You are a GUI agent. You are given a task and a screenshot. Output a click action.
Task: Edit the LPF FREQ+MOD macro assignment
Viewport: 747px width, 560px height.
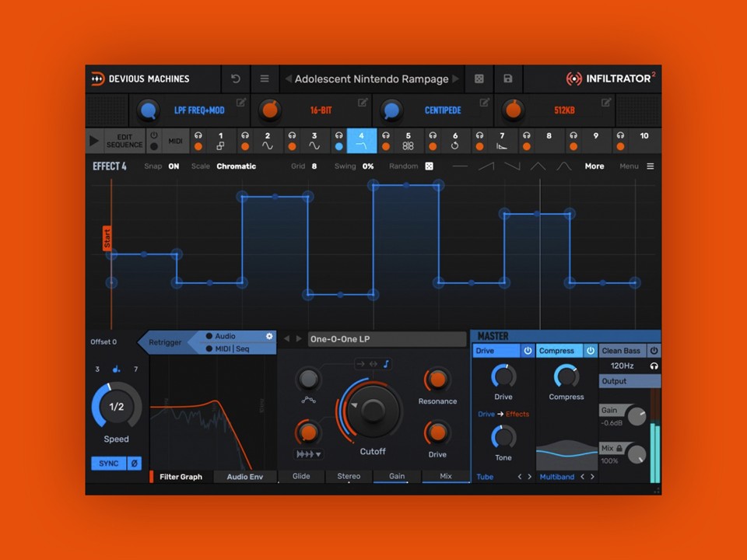click(x=241, y=103)
